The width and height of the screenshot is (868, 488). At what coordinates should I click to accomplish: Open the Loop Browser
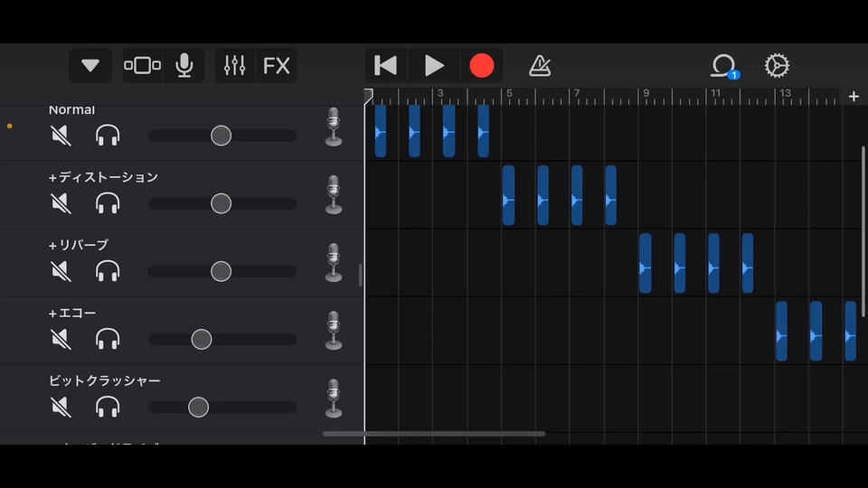point(724,66)
